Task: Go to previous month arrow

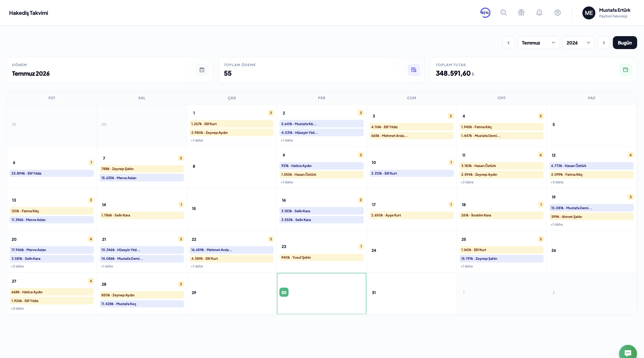Action: point(509,43)
